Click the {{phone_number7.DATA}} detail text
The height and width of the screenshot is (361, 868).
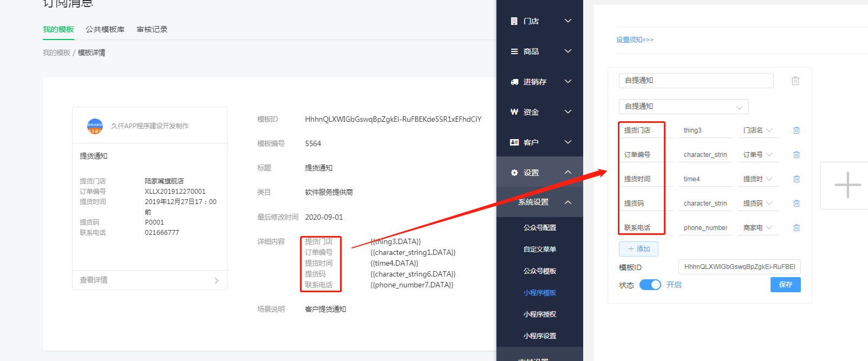(x=412, y=285)
